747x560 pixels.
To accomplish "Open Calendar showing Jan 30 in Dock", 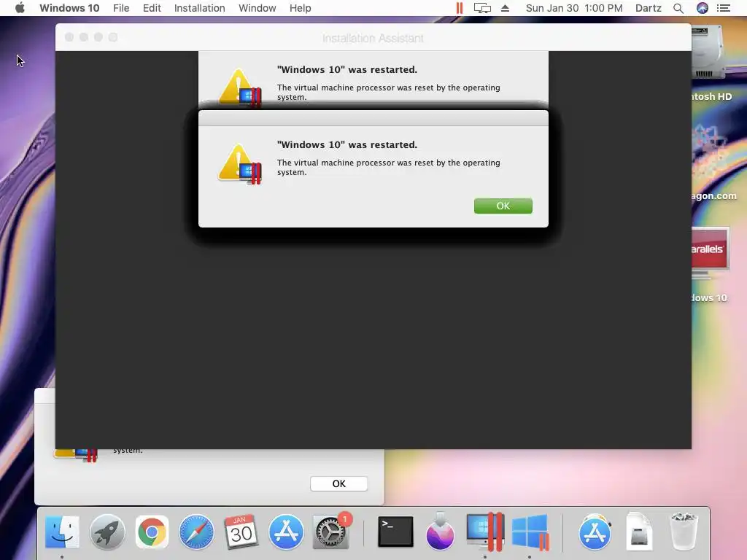I will (241, 532).
